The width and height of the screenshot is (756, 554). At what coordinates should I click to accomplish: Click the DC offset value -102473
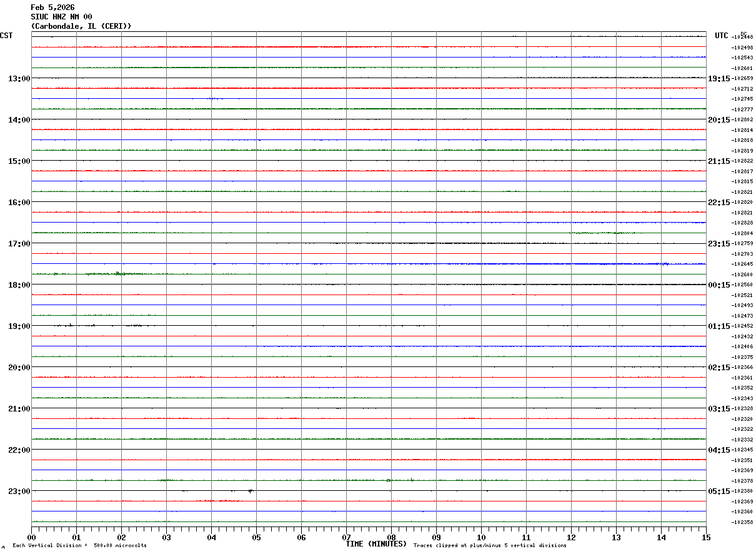click(x=742, y=316)
